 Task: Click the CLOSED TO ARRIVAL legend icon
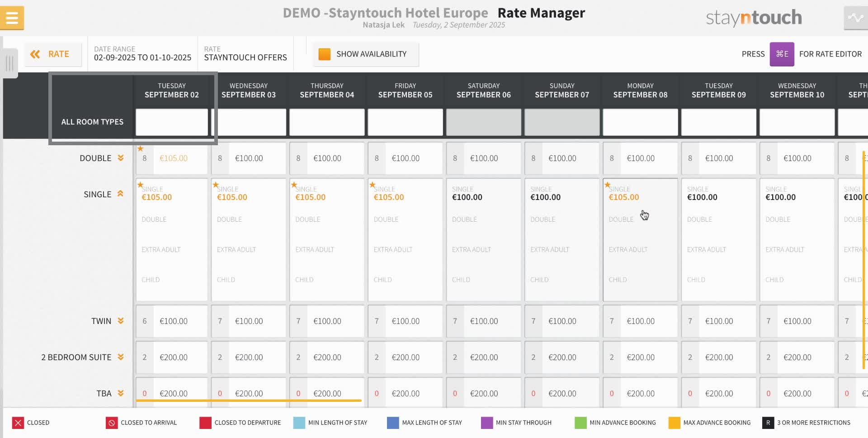[x=111, y=423]
